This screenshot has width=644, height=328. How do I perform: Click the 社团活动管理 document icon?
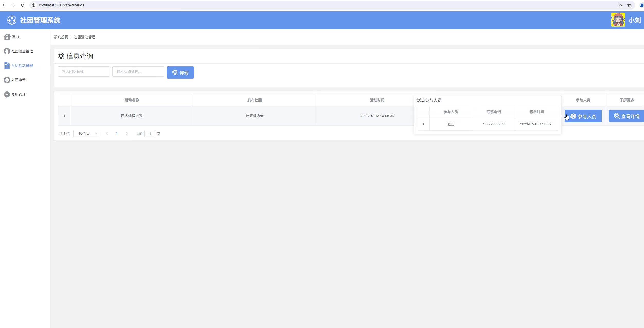click(x=7, y=66)
